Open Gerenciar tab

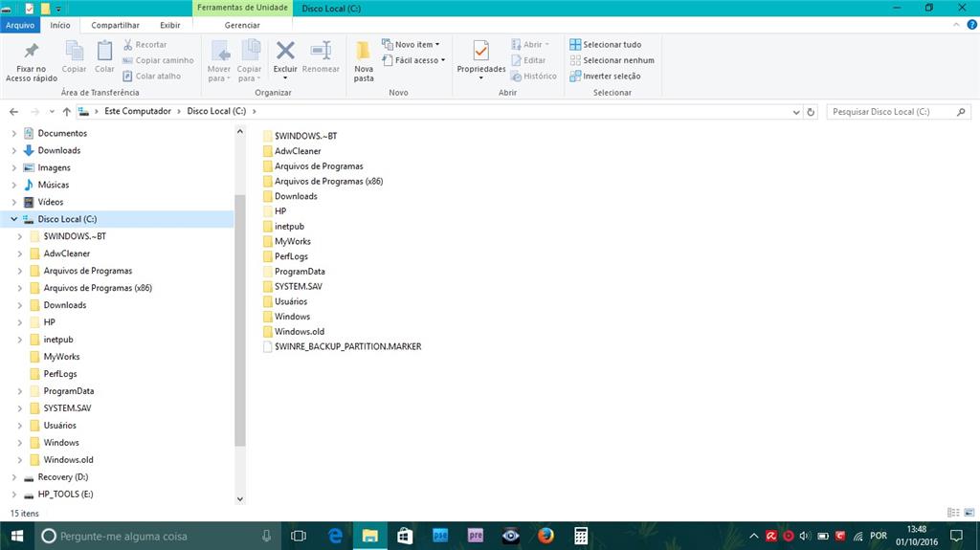tap(242, 25)
